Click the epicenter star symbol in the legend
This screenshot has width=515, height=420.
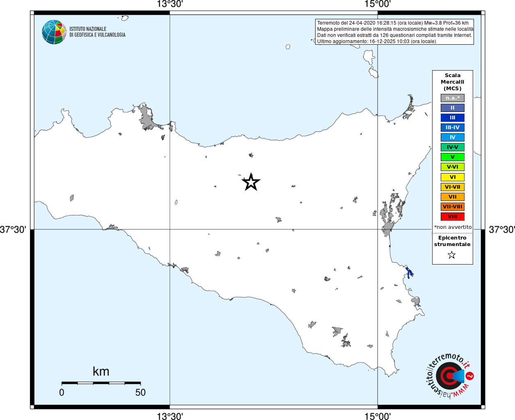click(452, 255)
